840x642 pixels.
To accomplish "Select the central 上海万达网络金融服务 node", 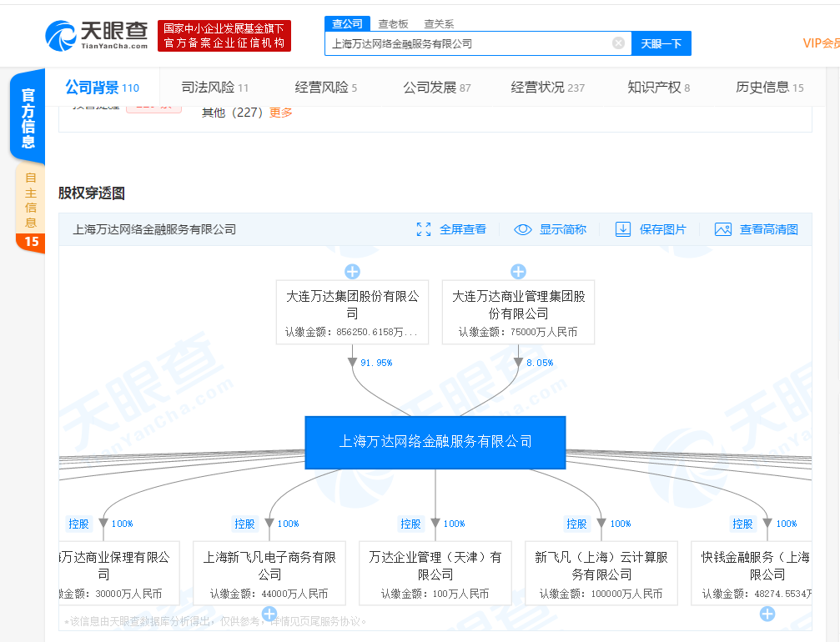I will click(x=435, y=442).
